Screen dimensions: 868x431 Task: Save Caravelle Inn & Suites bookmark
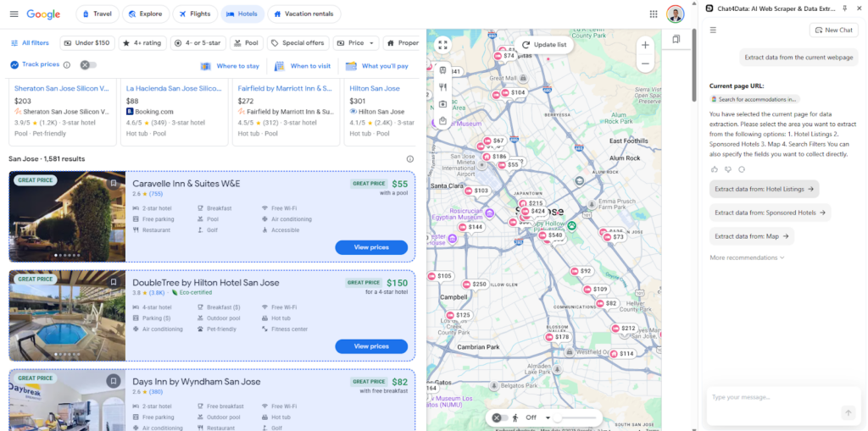click(x=114, y=183)
